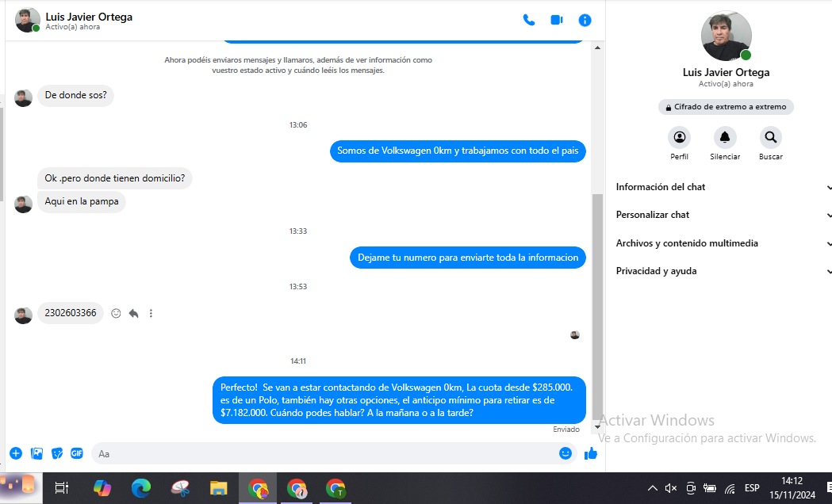Screen dimensions: 832x504
Task: Choose a sticker to send
Action: coord(57,453)
